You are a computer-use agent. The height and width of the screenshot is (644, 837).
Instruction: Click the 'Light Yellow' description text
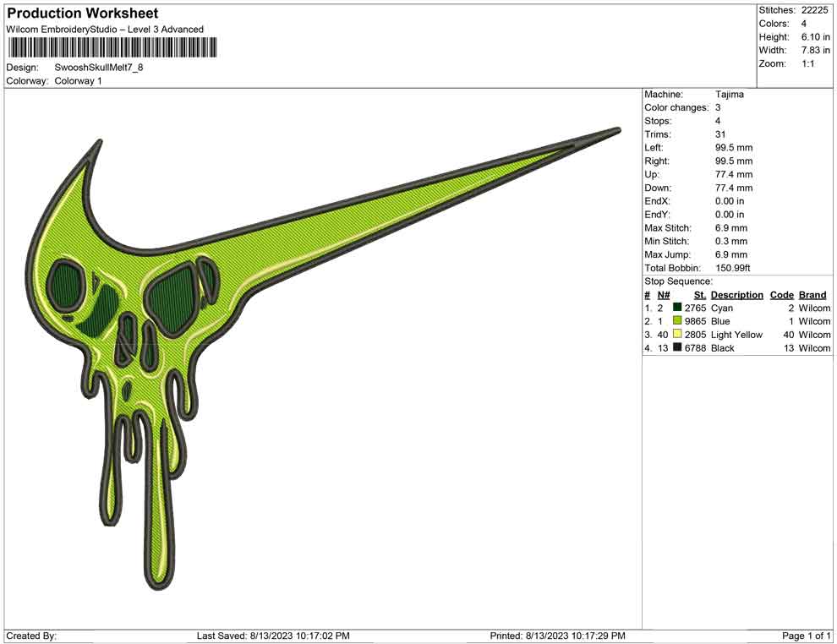coord(736,335)
